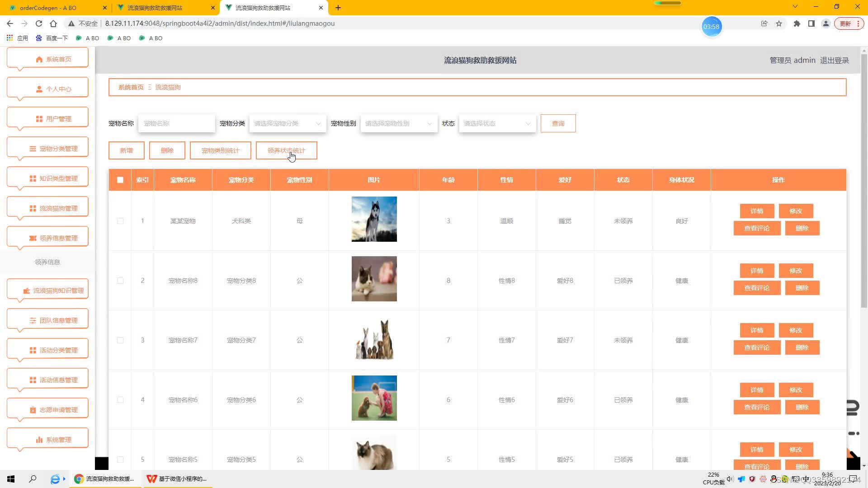This screenshot has width=868, height=488.
Task: Expand 活动信息管理 sidebar menu
Action: tap(47, 380)
